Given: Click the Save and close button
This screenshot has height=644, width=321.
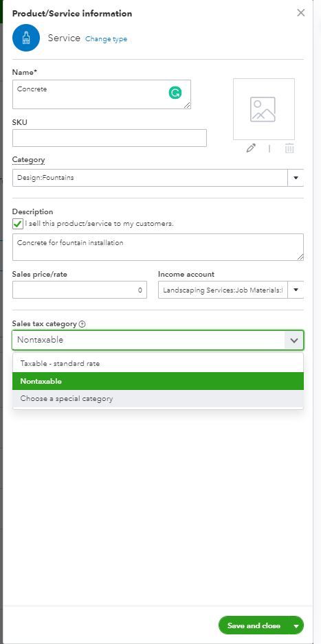Looking at the screenshot, I should coord(254,625).
